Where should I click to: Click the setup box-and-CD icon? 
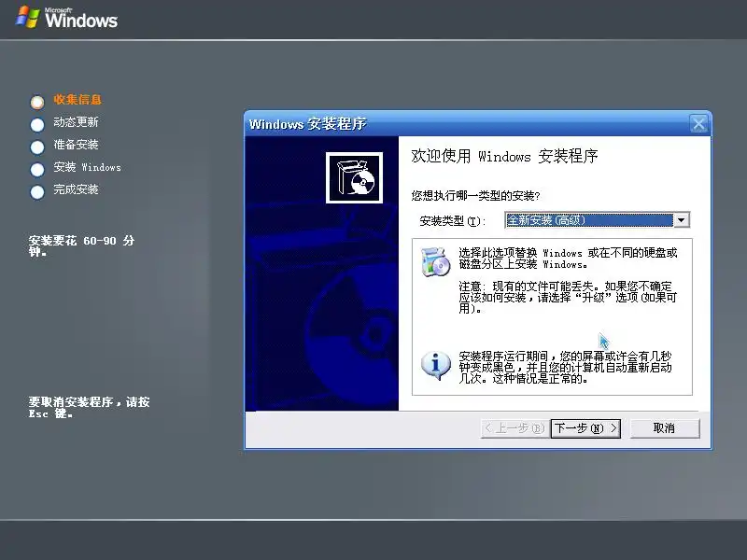click(354, 177)
